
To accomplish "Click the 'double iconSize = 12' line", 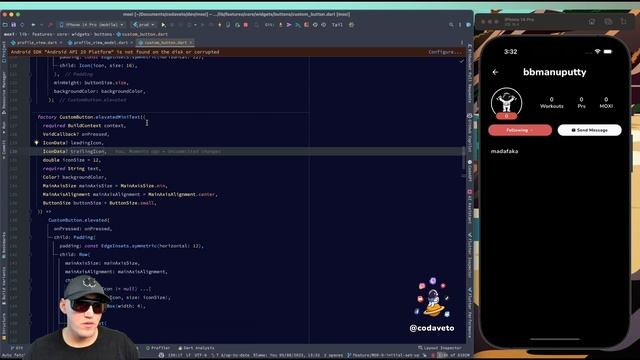I will pos(71,160).
